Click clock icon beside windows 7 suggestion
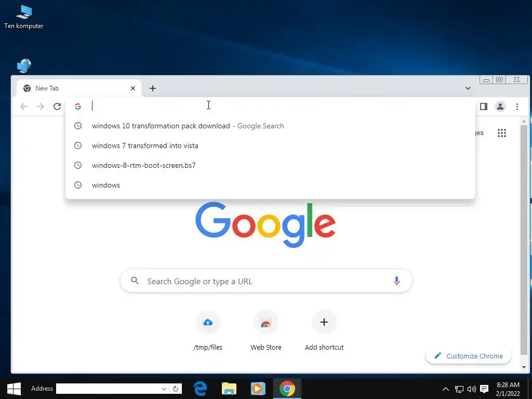 [x=78, y=145]
